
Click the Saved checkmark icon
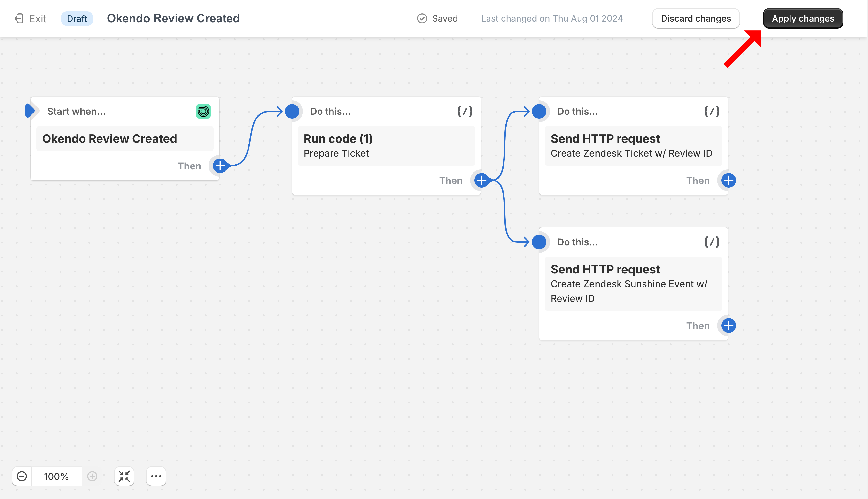pyautogui.click(x=422, y=18)
